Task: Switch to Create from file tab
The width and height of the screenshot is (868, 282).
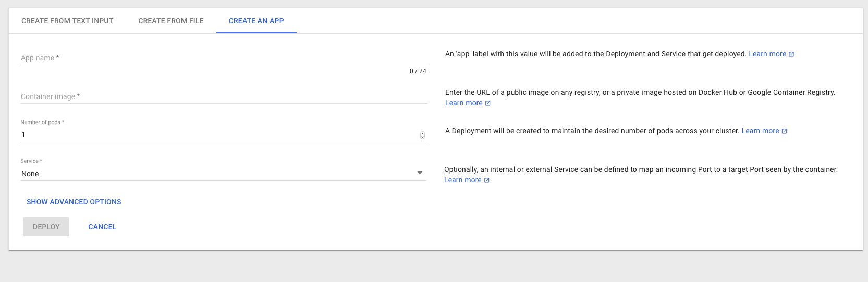Action: click(171, 21)
